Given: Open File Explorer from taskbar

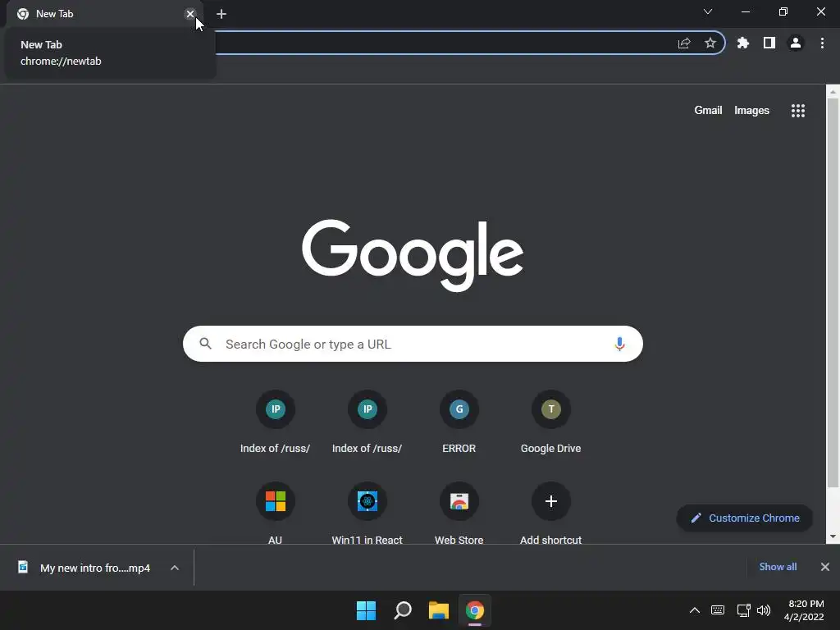Looking at the screenshot, I should (438, 610).
